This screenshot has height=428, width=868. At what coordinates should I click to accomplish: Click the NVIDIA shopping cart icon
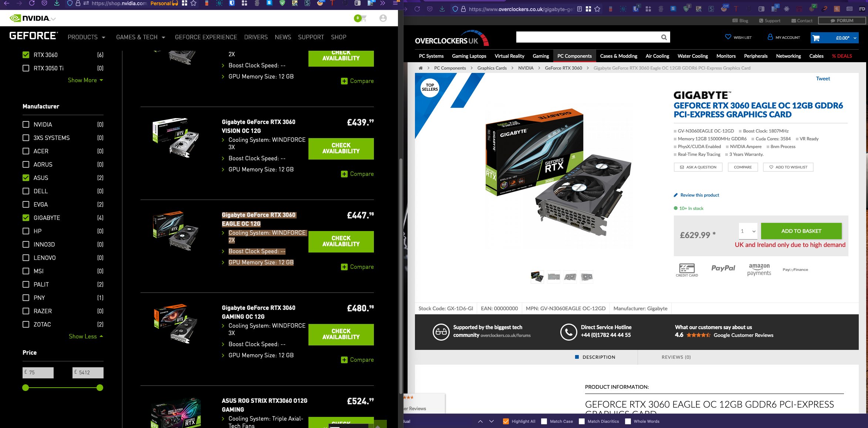363,18
